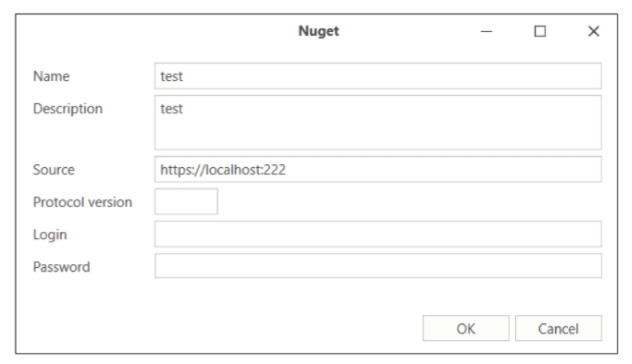Click the Source label
The image size is (632, 364).
[x=52, y=170]
